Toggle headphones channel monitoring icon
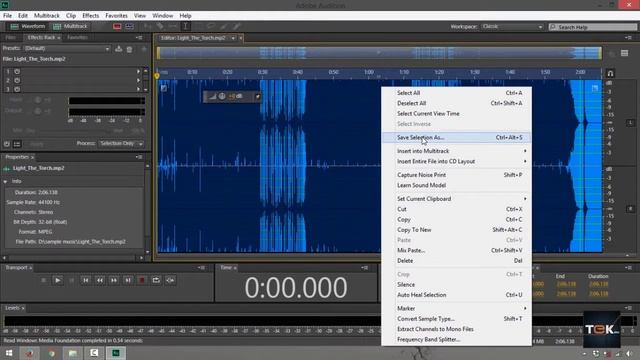This screenshot has height=360, width=640. (610, 73)
